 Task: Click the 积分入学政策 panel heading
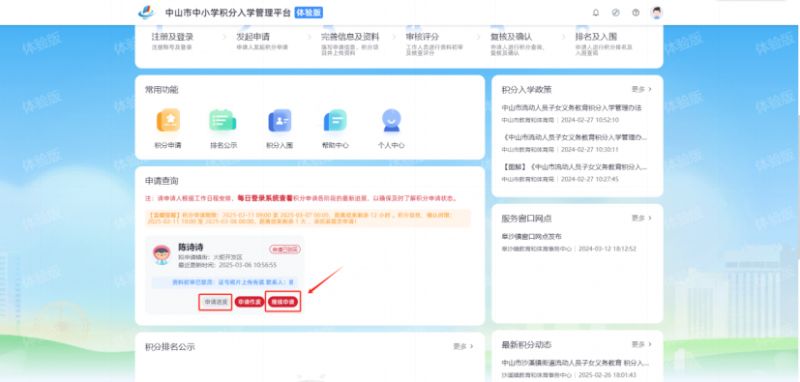coord(527,90)
